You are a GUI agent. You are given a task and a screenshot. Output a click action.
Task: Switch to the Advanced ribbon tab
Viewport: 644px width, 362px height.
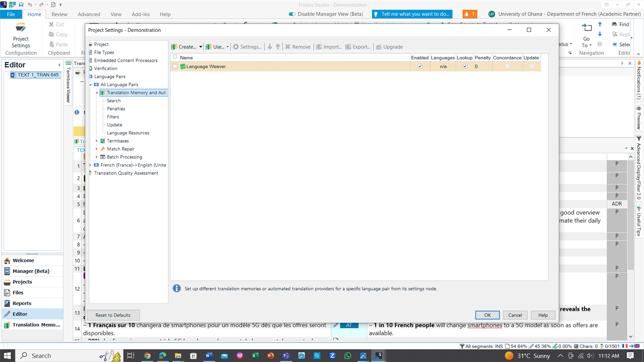click(x=89, y=14)
